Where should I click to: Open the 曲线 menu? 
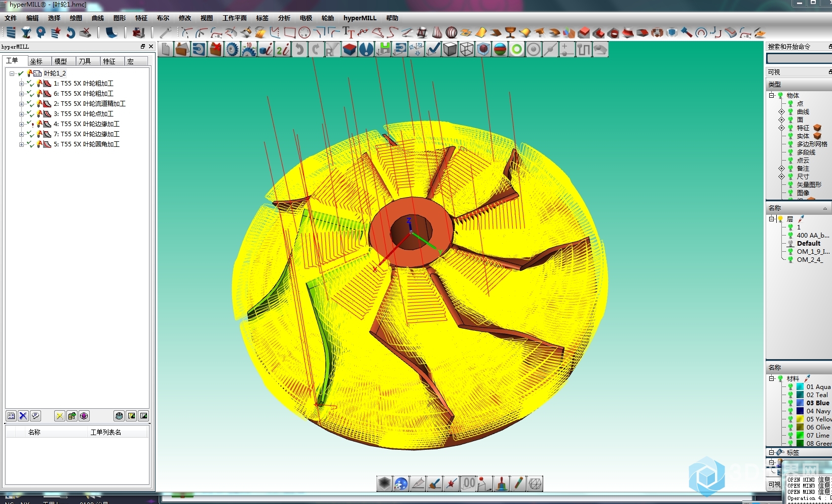click(98, 18)
